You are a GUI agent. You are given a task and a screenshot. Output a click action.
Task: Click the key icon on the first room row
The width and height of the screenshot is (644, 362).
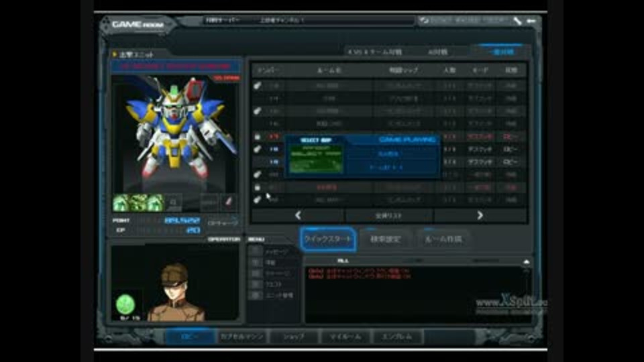257,85
